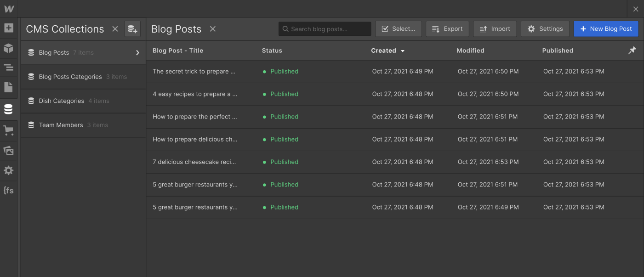Create a new CMS collection
This screenshot has width=644, height=277.
coord(132,29)
